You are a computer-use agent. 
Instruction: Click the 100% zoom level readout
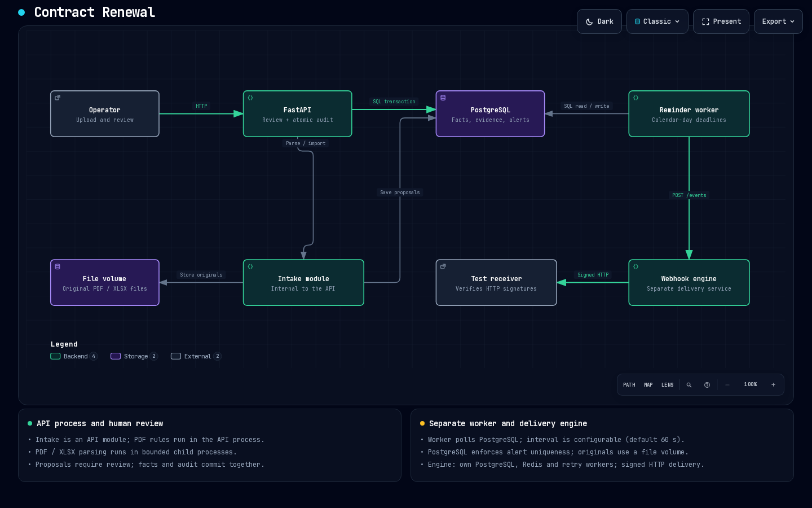(x=751, y=384)
